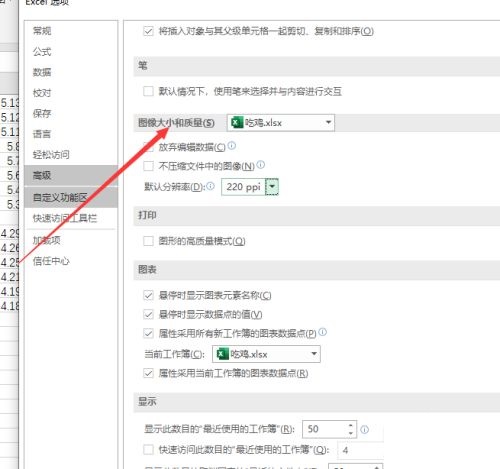Switch to the 保存 options page
500x469 pixels.
click(42, 113)
